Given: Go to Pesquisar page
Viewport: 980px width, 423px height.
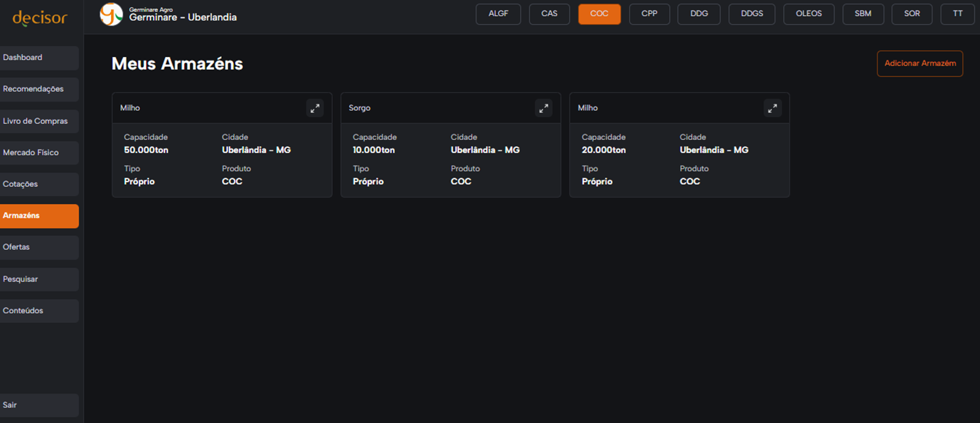Looking at the screenshot, I should tap(39, 279).
